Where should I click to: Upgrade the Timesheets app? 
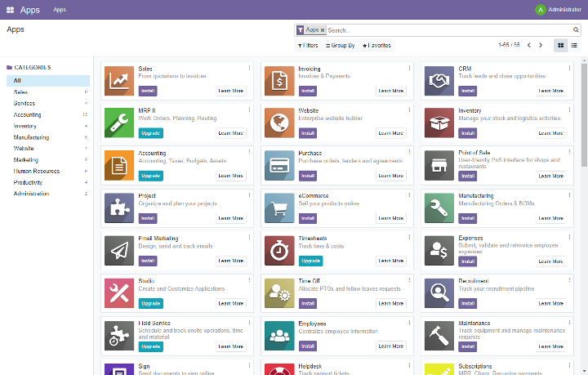[x=311, y=261]
